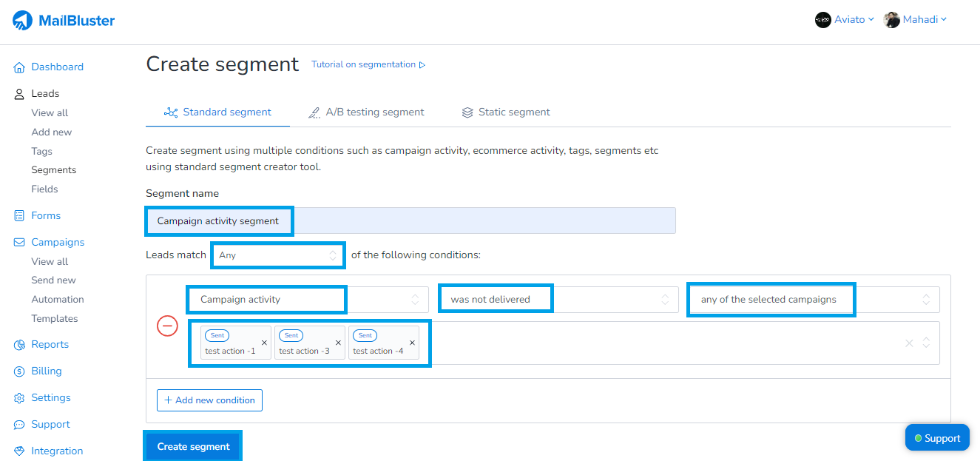Screen dimensions: 980x461
Task: Click the Segment name input field
Action: (x=410, y=221)
